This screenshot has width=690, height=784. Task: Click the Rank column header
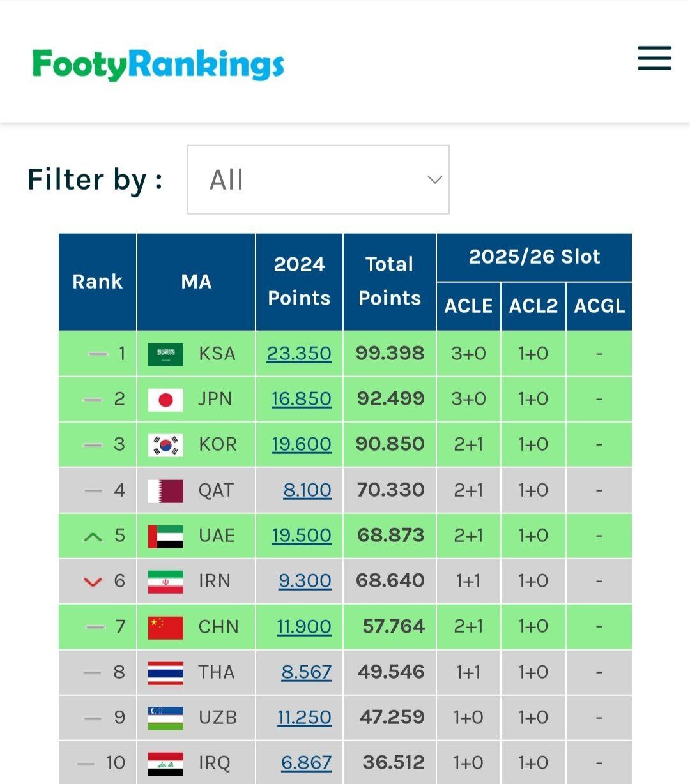(97, 282)
